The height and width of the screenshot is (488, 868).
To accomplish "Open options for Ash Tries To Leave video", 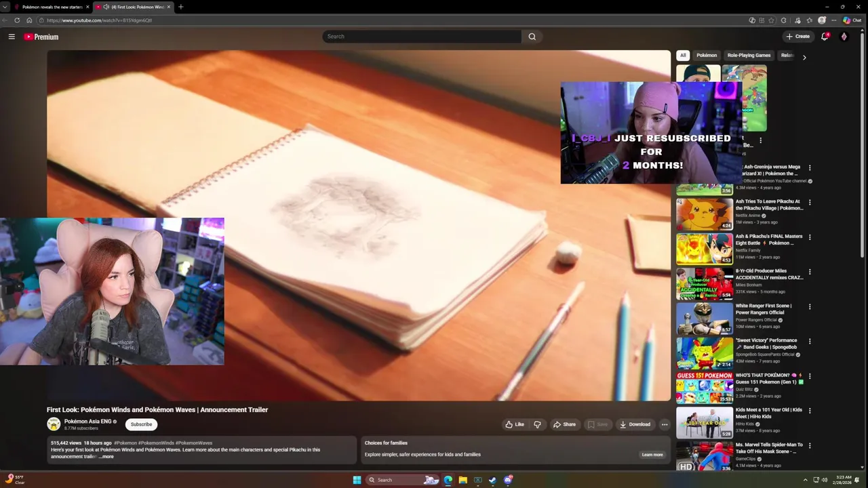I will (810, 202).
